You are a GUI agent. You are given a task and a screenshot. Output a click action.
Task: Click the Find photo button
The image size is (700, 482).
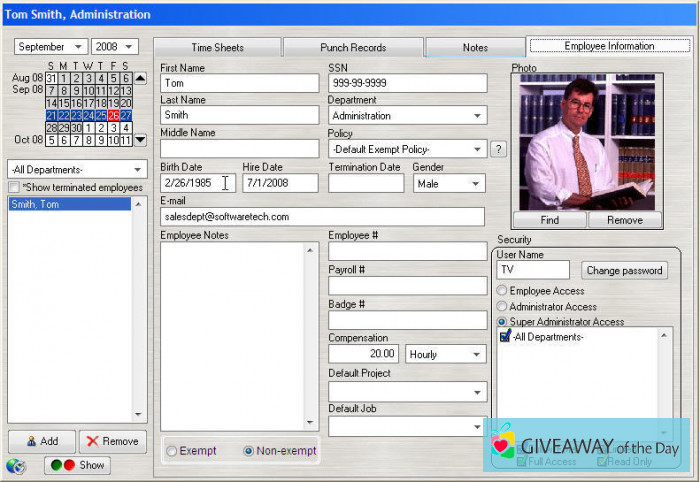[551, 220]
